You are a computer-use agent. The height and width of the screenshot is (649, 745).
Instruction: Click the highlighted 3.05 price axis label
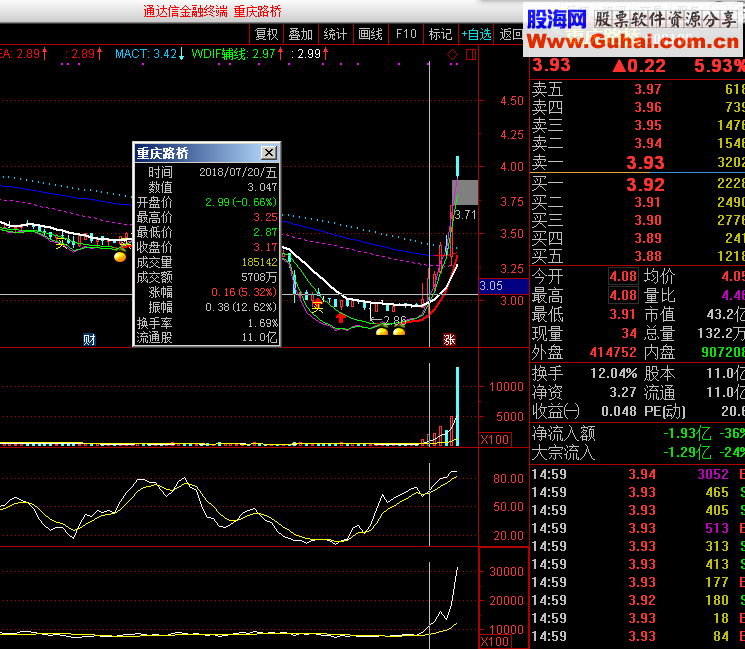coord(503,286)
